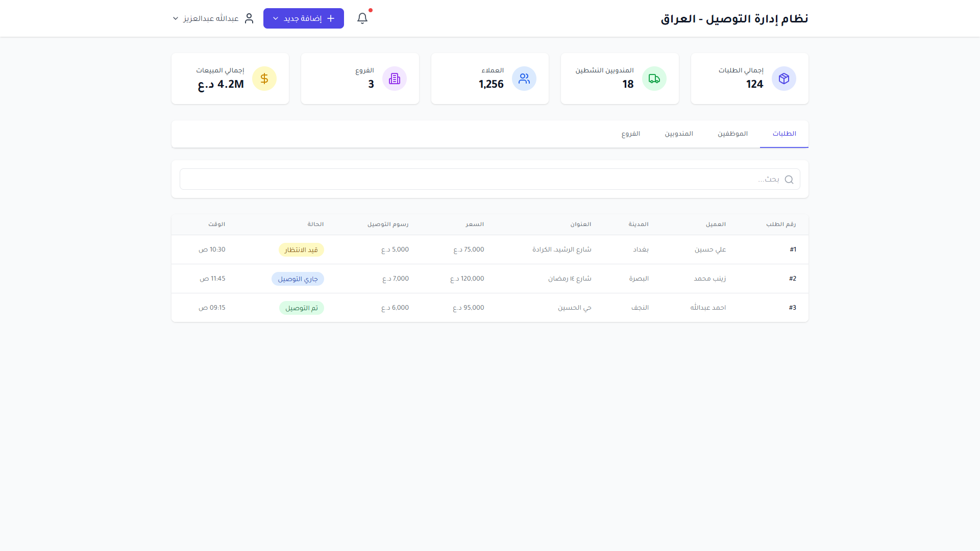Click the الوقت column header
980x551 pixels.
216,224
